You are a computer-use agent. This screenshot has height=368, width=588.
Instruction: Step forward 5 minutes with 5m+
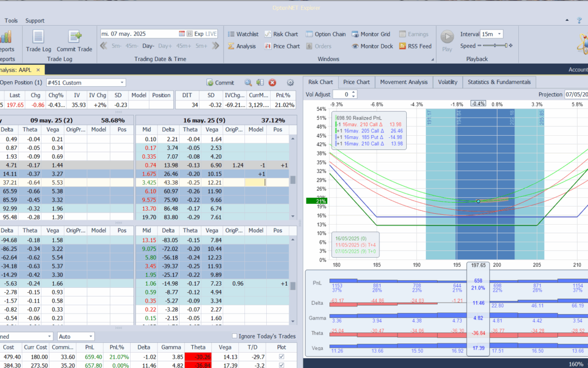pyautogui.click(x=201, y=46)
